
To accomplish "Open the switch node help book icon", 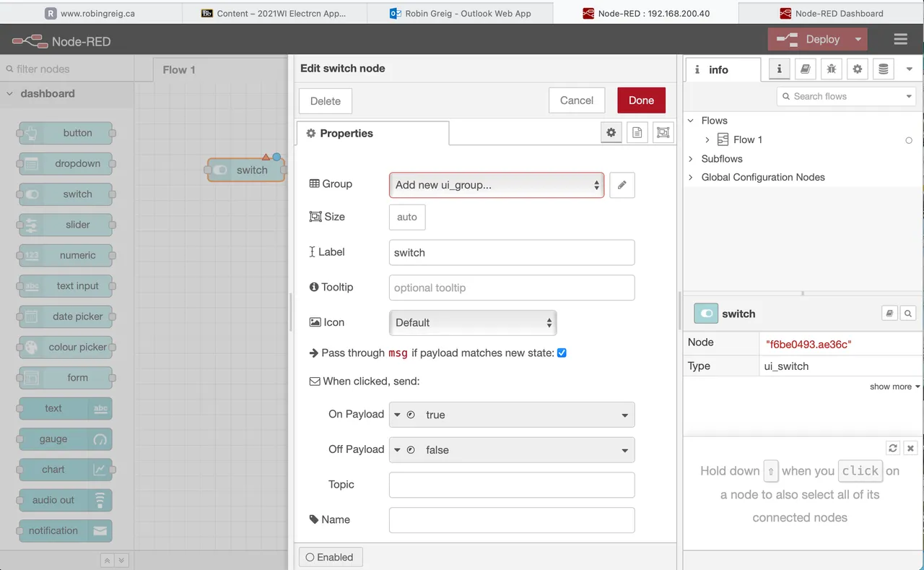I will (x=889, y=314).
